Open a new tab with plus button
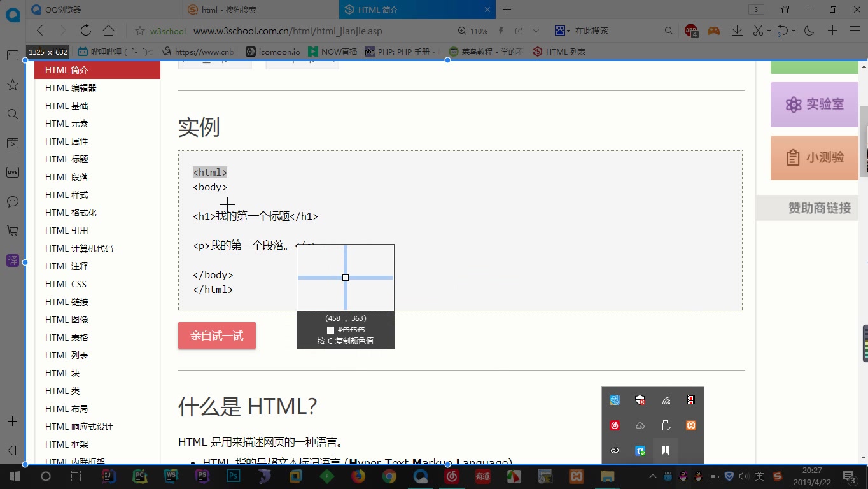This screenshot has width=868, height=489. pyautogui.click(x=507, y=10)
